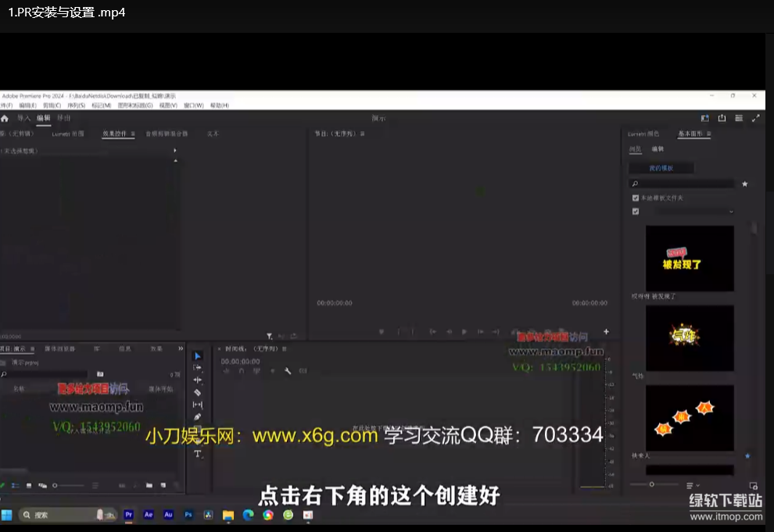Select the Slip tool
The height and width of the screenshot is (532, 774).
pyautogui.click(x=198, y=405)
